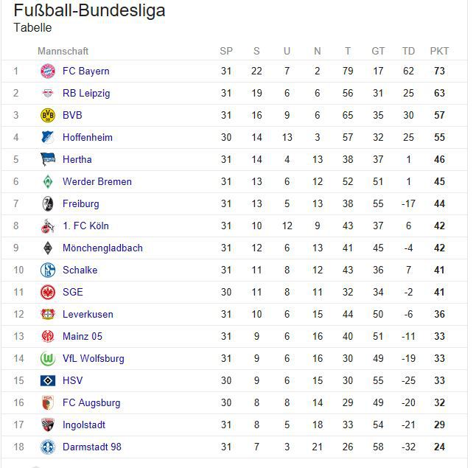Click the HSV diamond logo

point(48,381)
